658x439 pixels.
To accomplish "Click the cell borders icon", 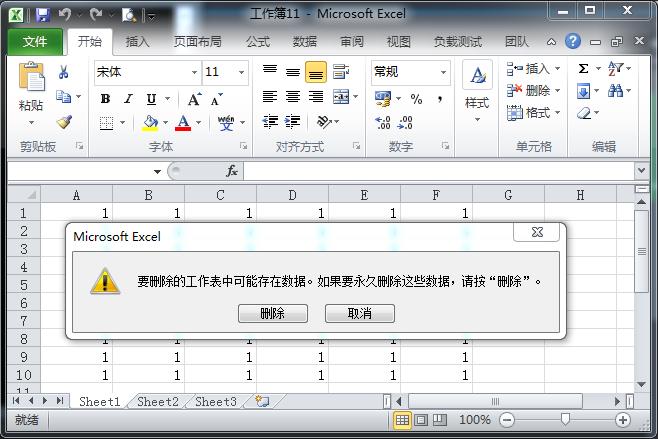I will pyautogui.click(x=107, y=123).
